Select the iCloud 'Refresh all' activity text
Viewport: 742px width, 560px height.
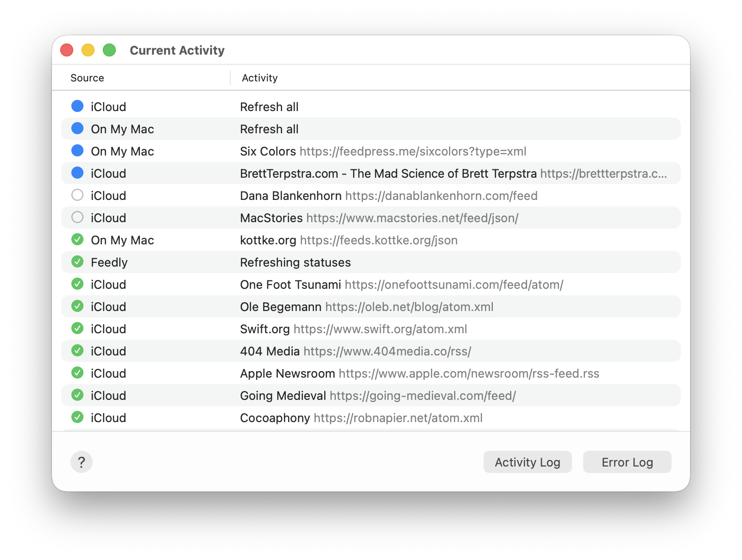coord(269,107)
